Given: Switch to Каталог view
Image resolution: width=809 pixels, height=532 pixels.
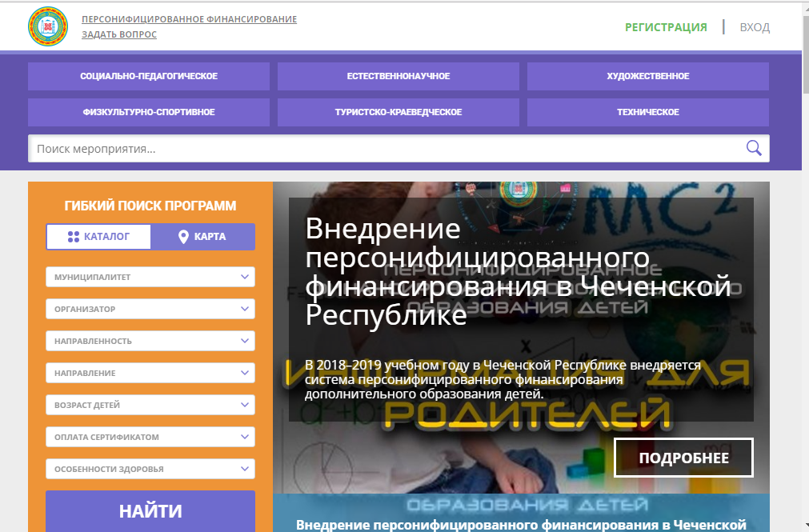Looking at the screenshot, I should [98, 237].
